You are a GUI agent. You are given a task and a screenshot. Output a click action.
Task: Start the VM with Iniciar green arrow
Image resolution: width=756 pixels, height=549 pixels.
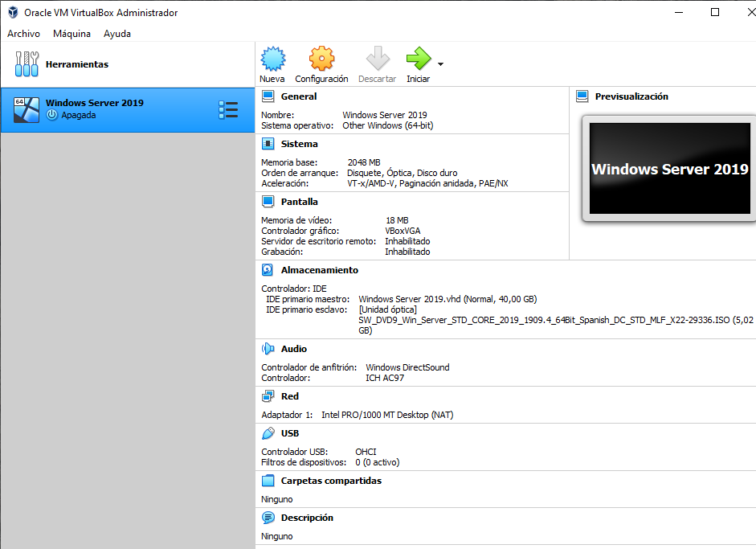click(419, 59)
